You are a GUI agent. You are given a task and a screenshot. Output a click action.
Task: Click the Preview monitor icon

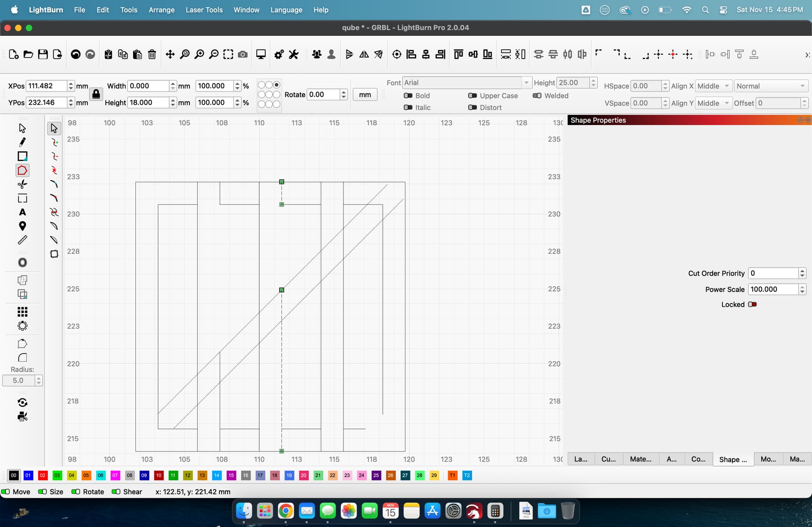[261, 55]
